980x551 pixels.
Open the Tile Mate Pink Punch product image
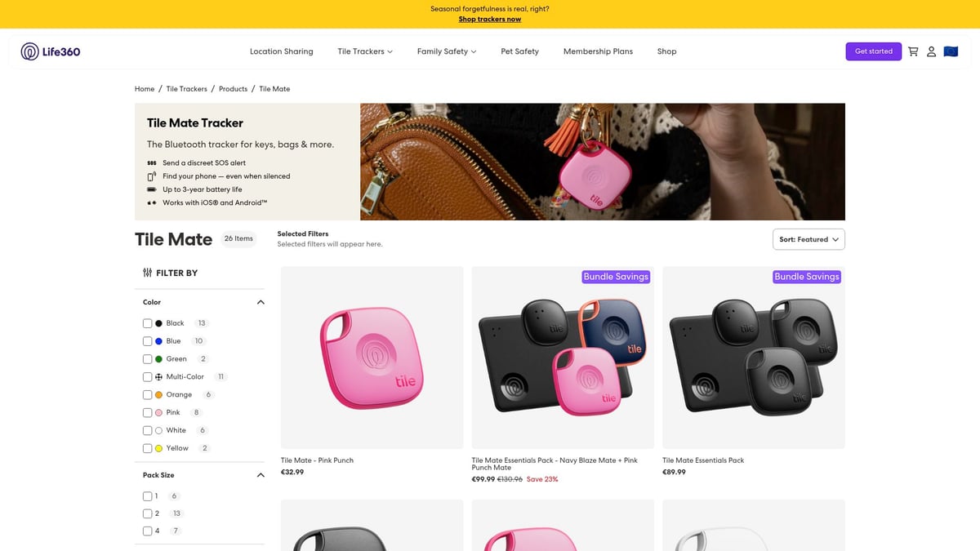coord(372,358)
